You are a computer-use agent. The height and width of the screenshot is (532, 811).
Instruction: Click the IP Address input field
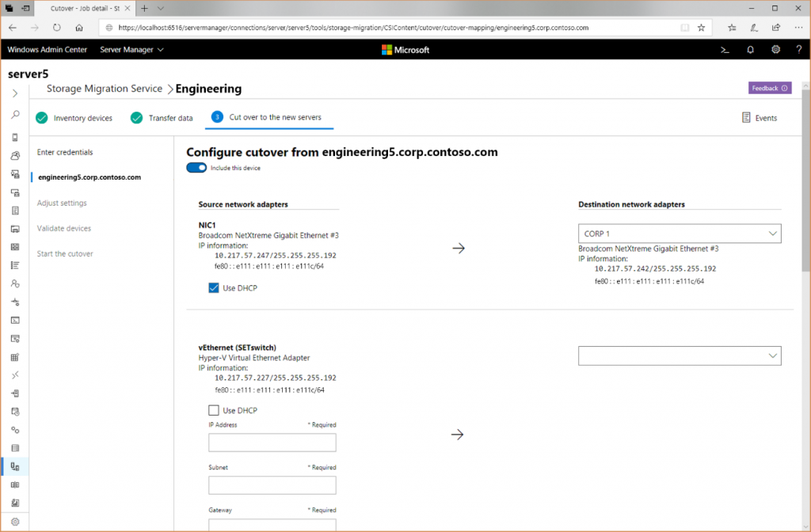pos(272,443)
